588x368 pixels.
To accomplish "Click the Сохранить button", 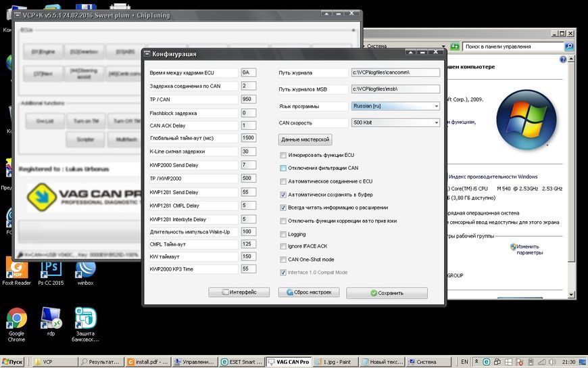I will tap(387, 293).
